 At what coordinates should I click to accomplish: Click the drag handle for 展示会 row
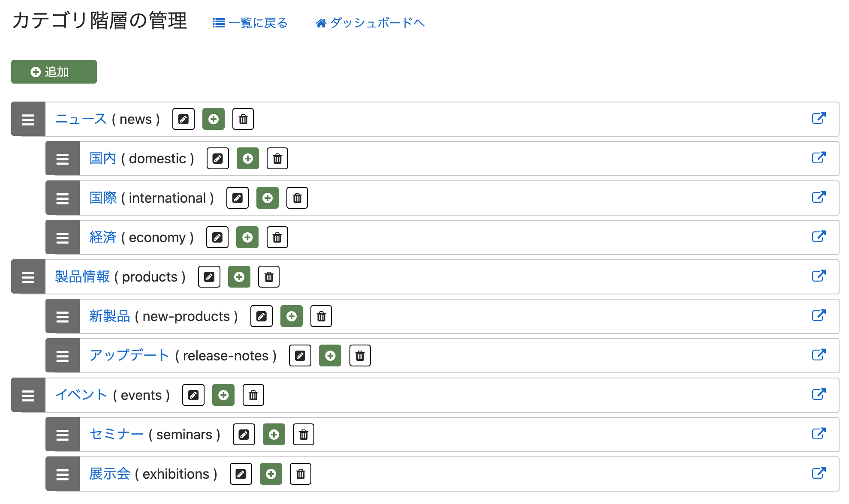pos(63,474)
